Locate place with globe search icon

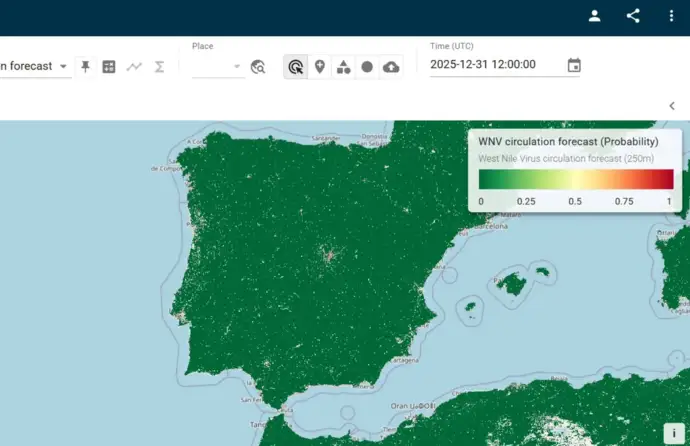pos(258,67)
